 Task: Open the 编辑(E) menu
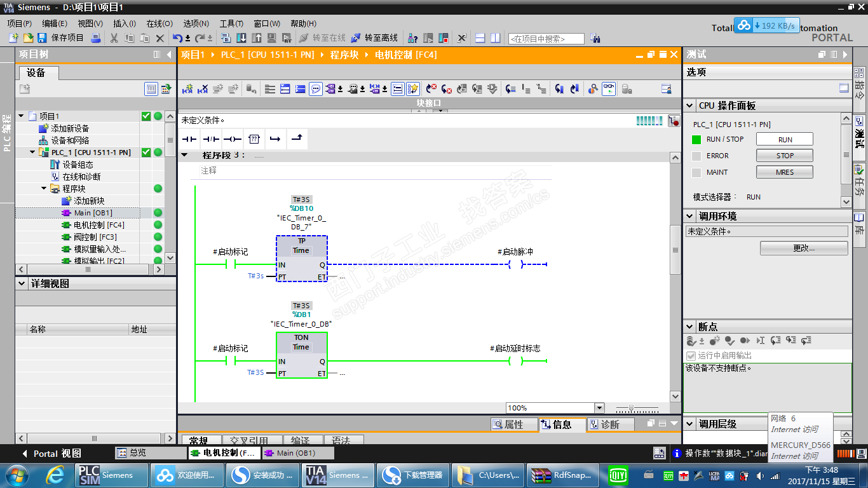[x=55, y=24]
